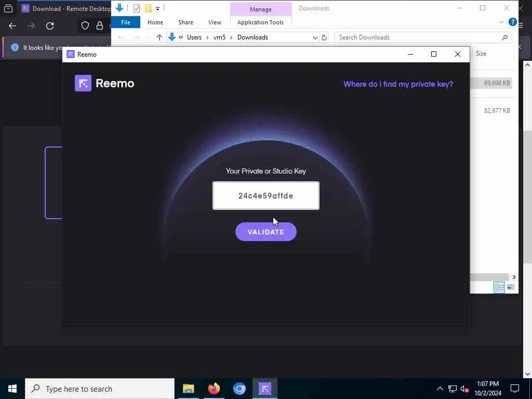
Task: Go up one folder level in Explorer
Action: [159, 37]
